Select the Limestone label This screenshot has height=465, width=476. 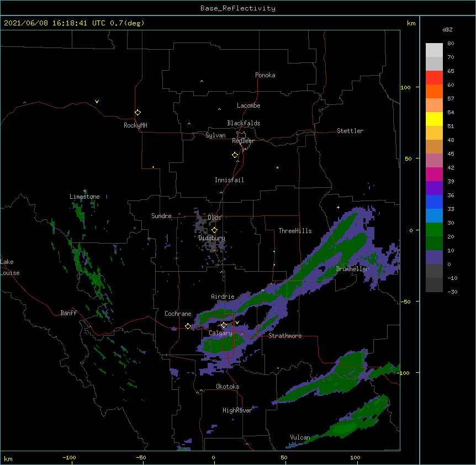(x=84, y=197)
